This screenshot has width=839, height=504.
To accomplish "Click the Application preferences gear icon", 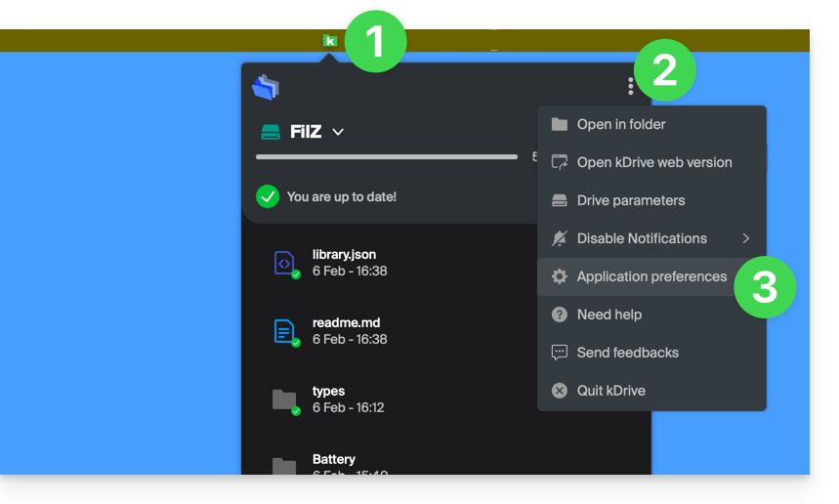I will pos(560,276).
